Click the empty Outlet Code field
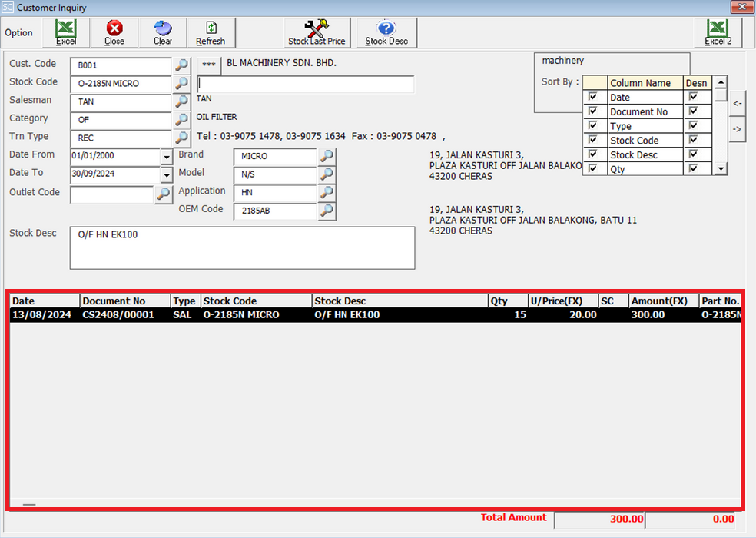The height and width of the screenshot is (538, 756). pos(112,194)
